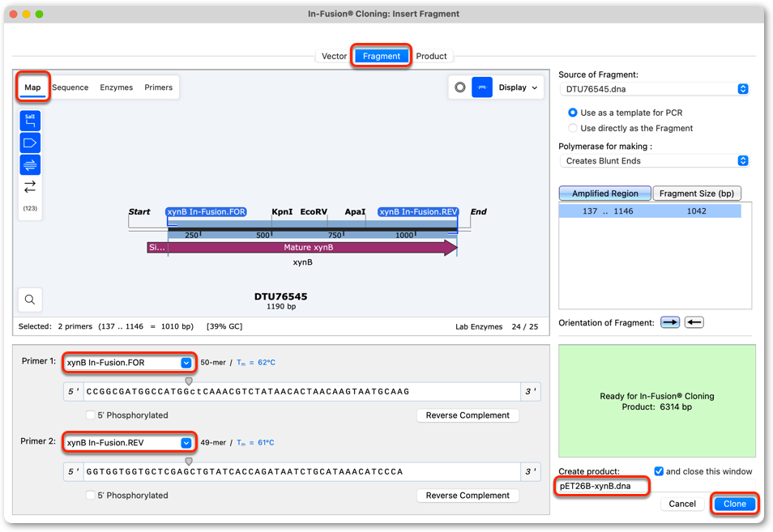Open the polymerase Creates Blunt Ends dropdown
The width and height of the screenshot is (773, 532).
pyautogui.click(x=655, y=161)
